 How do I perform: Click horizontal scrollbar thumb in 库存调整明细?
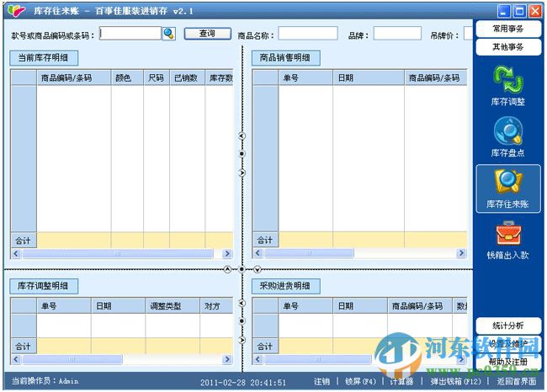pos(72,359)
